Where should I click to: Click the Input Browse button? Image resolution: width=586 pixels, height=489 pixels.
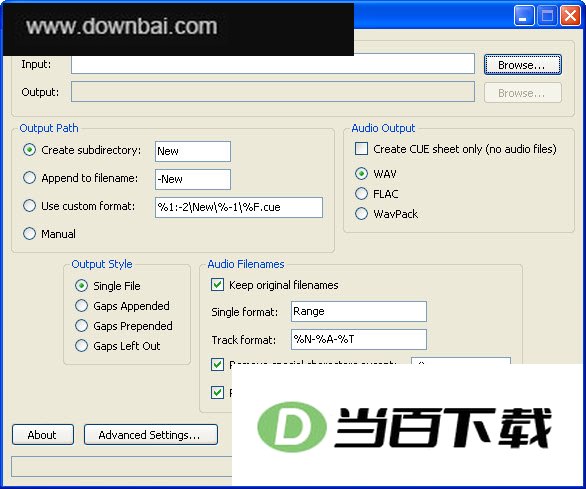click(522, 65)
